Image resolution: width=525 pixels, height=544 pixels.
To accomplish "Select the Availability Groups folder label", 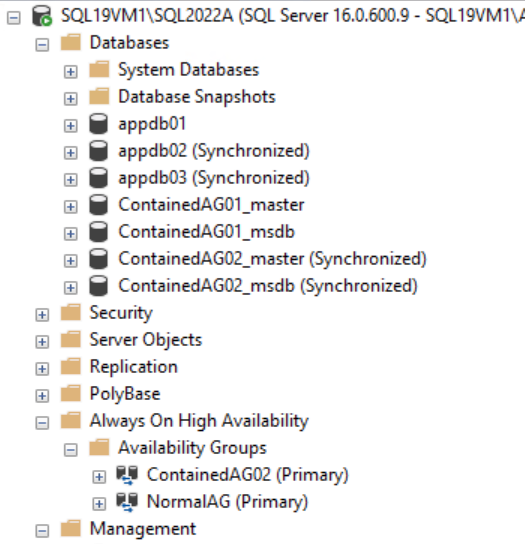I will 193,448.
